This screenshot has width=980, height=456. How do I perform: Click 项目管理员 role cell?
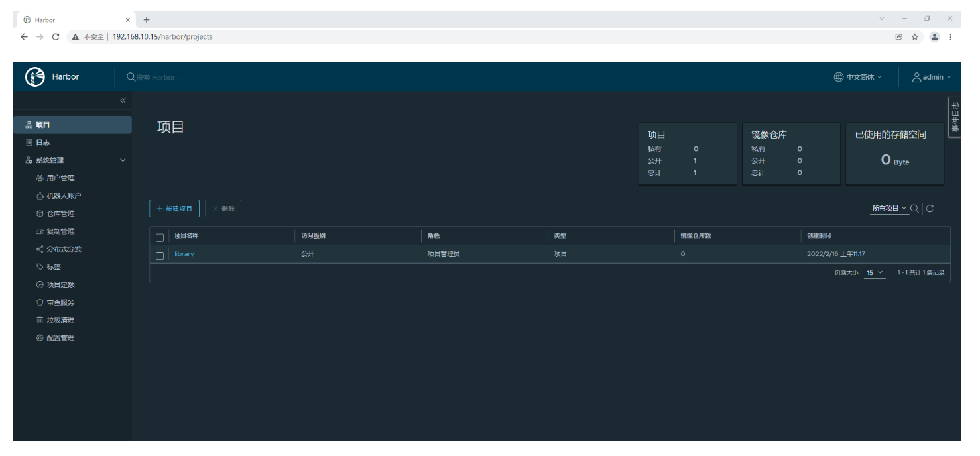pyautogui.click(x=444, y=254)
